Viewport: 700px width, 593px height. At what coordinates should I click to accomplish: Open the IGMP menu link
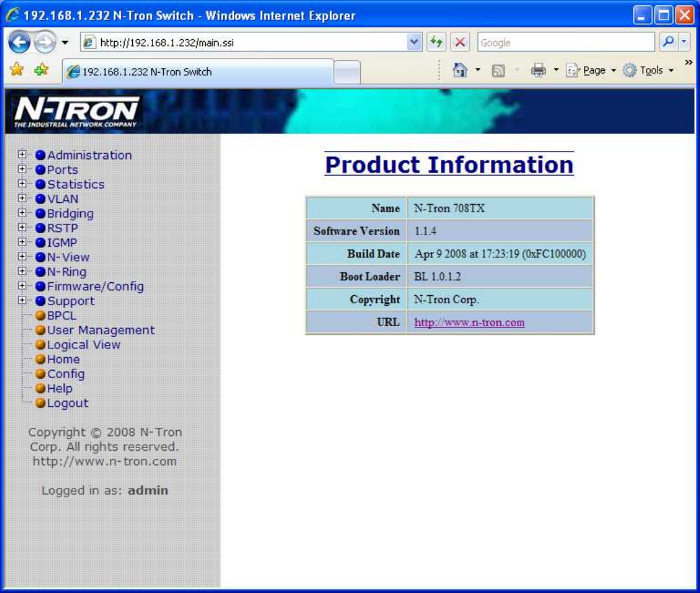click(x=62, y=243)
